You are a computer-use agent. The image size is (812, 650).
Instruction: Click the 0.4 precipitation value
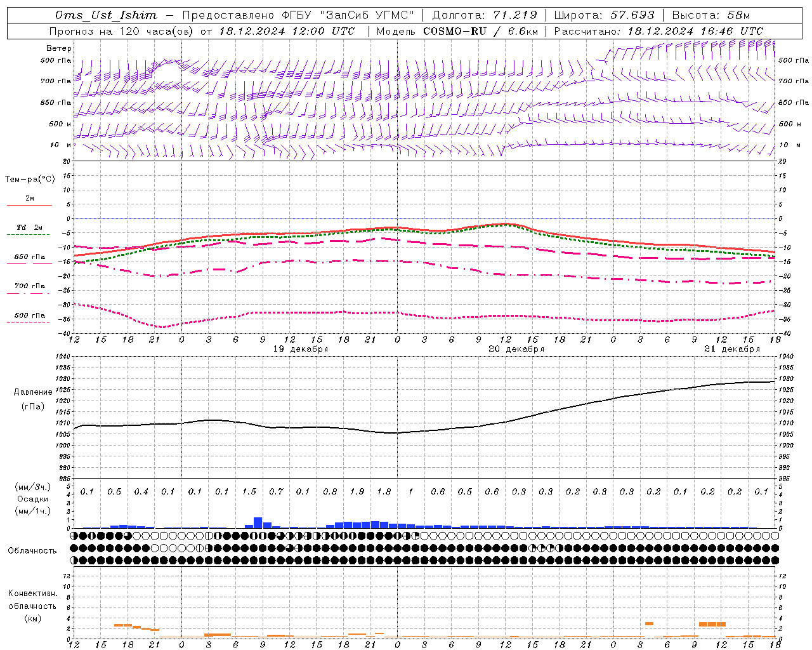click(141, 492)
